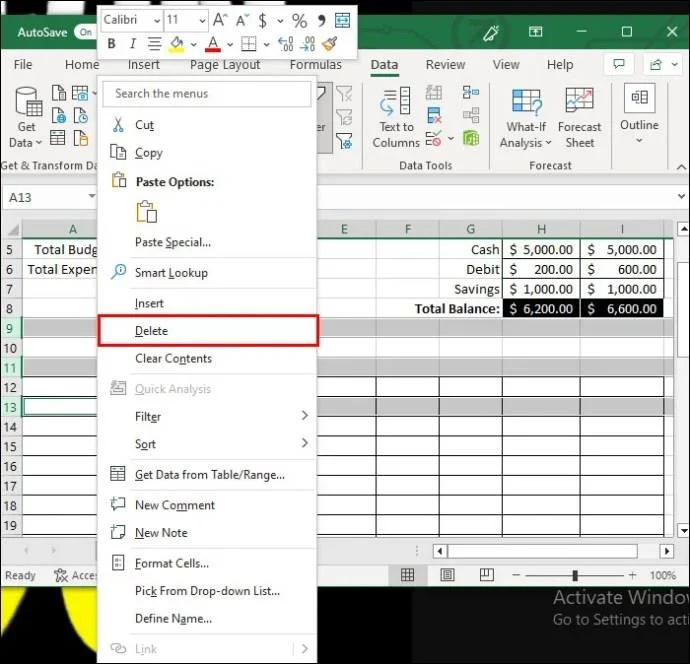
Task: Select Clear Contents in context menu
Action: (173, 359)
